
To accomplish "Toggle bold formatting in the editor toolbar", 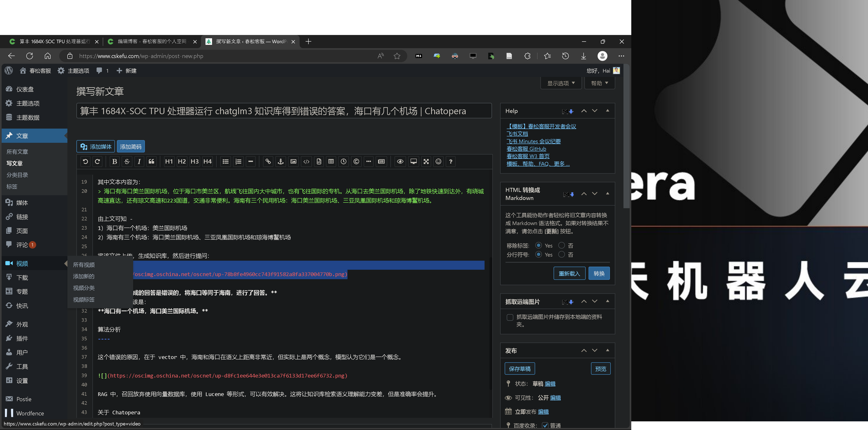I will pos(114,162).
